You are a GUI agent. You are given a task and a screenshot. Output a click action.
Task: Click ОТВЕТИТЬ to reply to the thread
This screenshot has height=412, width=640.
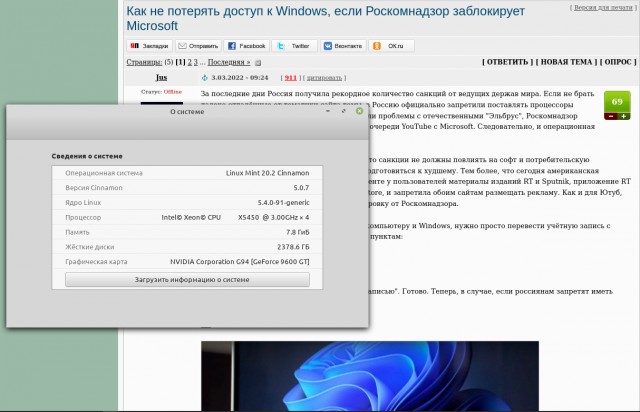click(x=507, y=62)
